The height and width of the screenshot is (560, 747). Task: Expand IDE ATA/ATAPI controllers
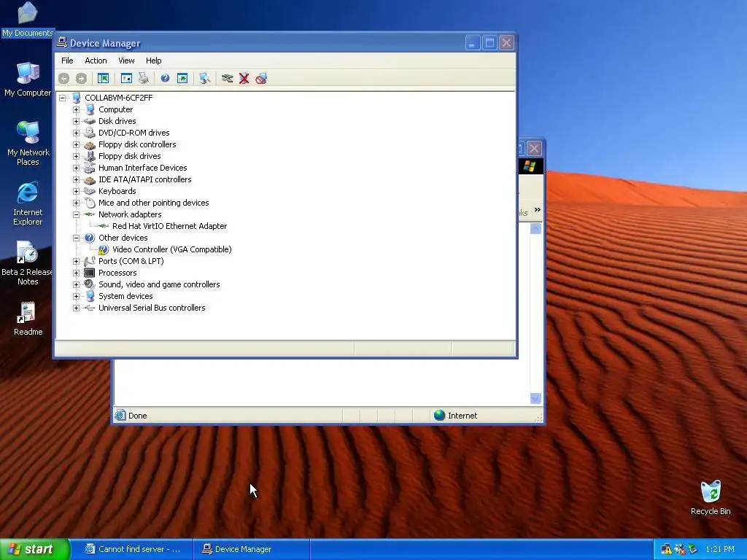[x=76, y=179]
